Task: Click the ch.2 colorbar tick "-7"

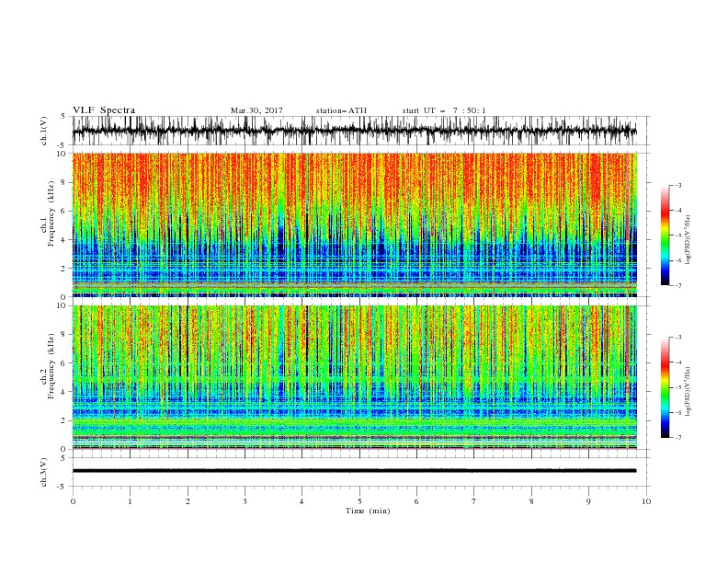Action: (678, 437)
